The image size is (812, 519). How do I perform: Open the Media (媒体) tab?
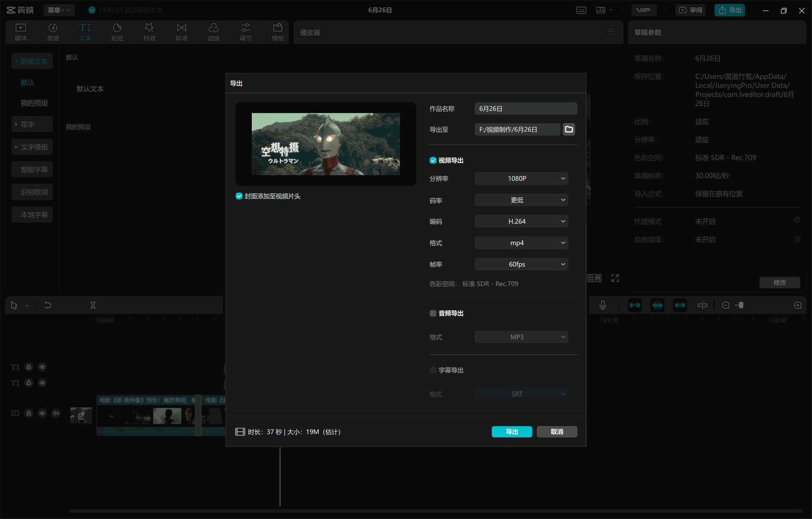[21, 32]
